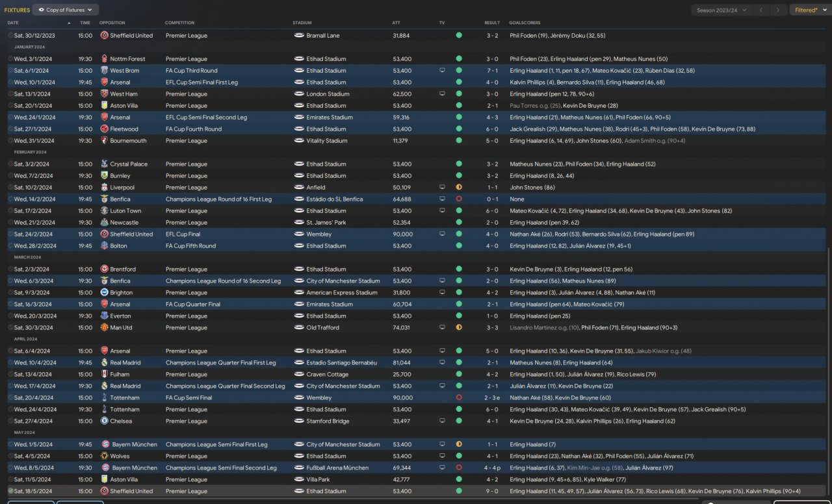Toggle the row check for Sat, 2/3/2024
The image size is (832, 504).
coord(10,270)
